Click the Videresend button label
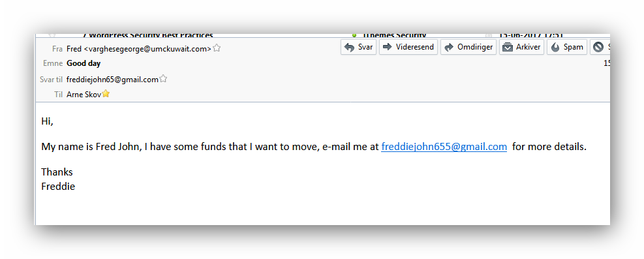The image size is (644, 259). tap(415, 47)
